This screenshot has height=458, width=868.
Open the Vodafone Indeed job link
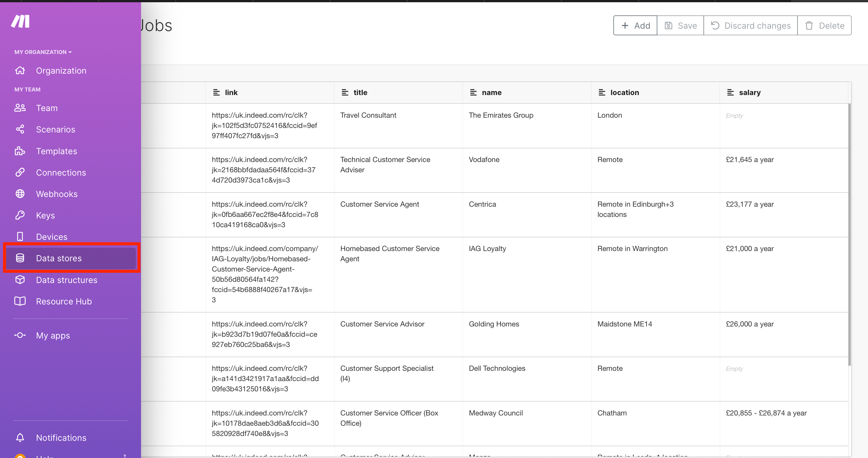click(x=263, y=170)
